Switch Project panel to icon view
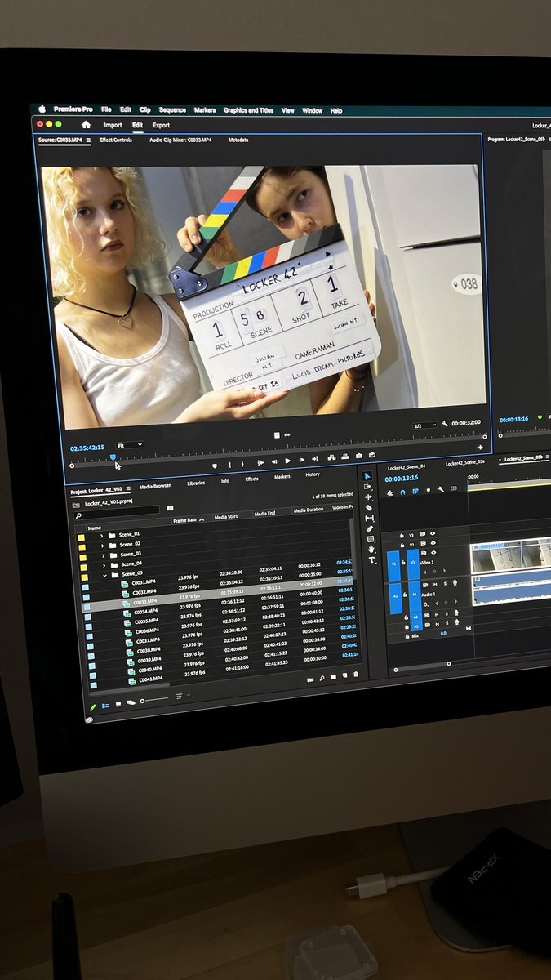The height and width of the screenshot is (980, 551). (x=118, y=704)
